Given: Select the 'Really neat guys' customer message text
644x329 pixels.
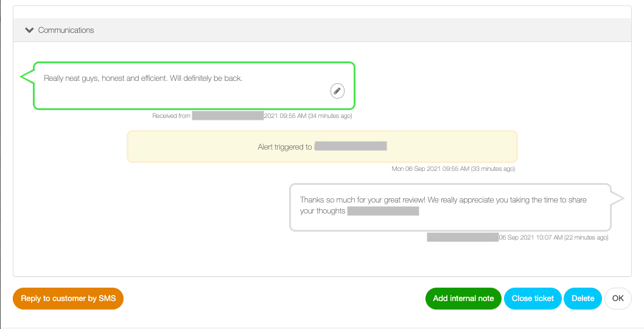Looking at the screenshot, I should pos(143,78).
